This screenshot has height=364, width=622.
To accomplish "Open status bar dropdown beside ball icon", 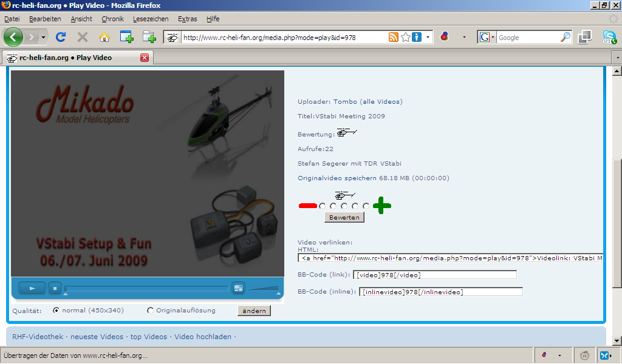I will coord(559,356).
